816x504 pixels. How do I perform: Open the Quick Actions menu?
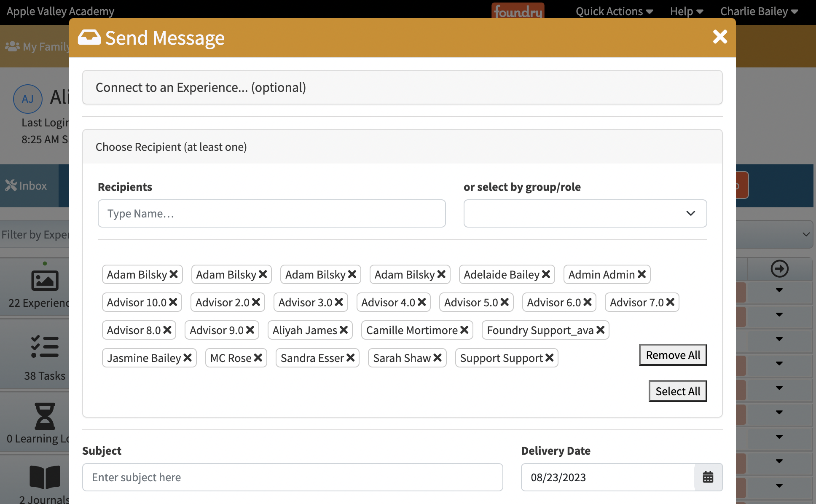pyautogui.click(x=614, y=11)
